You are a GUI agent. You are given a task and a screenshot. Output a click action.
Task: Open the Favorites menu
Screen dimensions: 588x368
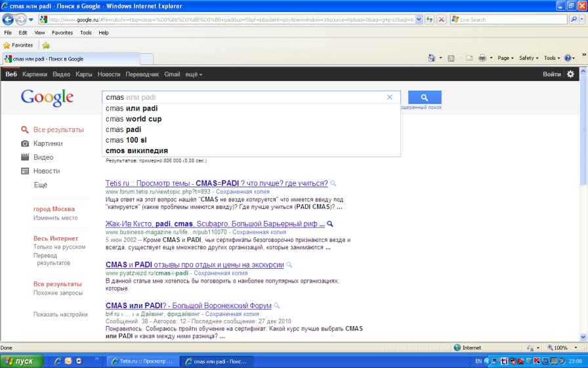(x=62, y=33)
